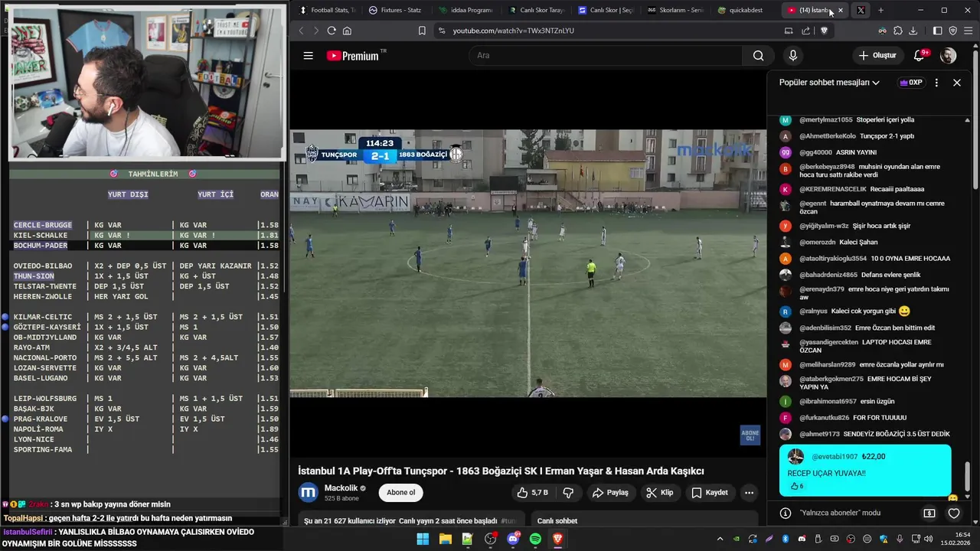Switch to quickabdest tab
The height and width of the screenshot is (551, 980).
click(746, 10)
